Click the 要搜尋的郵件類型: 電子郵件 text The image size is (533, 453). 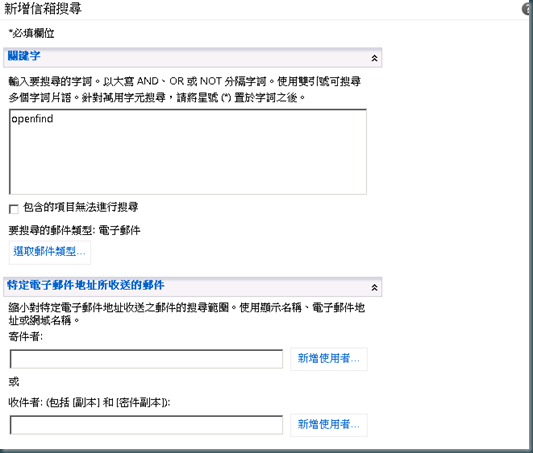pos(74,230)
